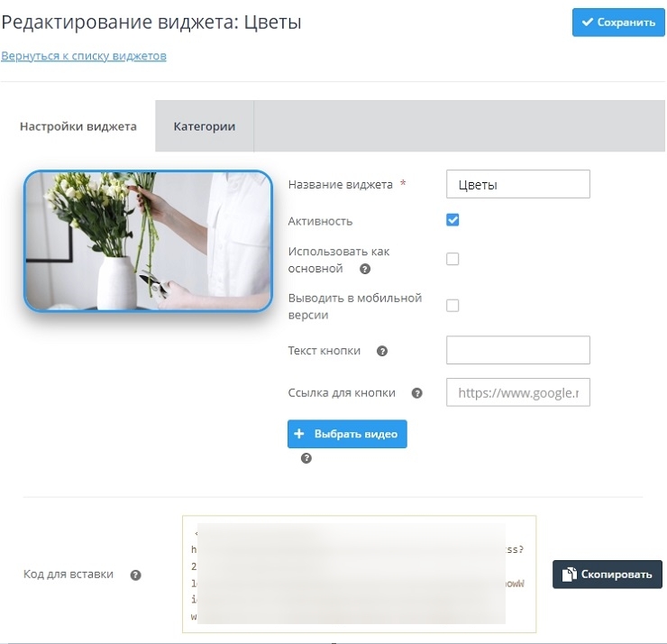The image size is (667, 644).
Task: Tick the Выводить в мобильной версии checkbox
Action: pos(452,305)
